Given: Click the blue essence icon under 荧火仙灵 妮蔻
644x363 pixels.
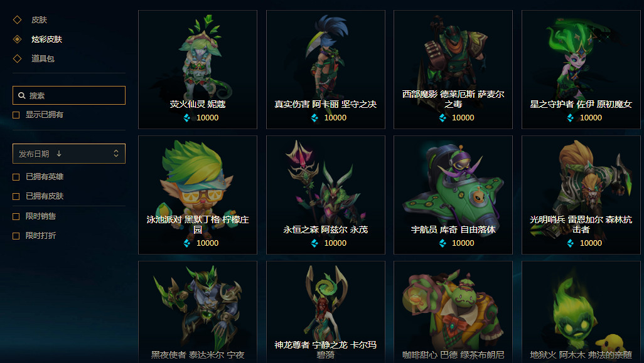Looking at the screenshot, I should pos(187,118).
